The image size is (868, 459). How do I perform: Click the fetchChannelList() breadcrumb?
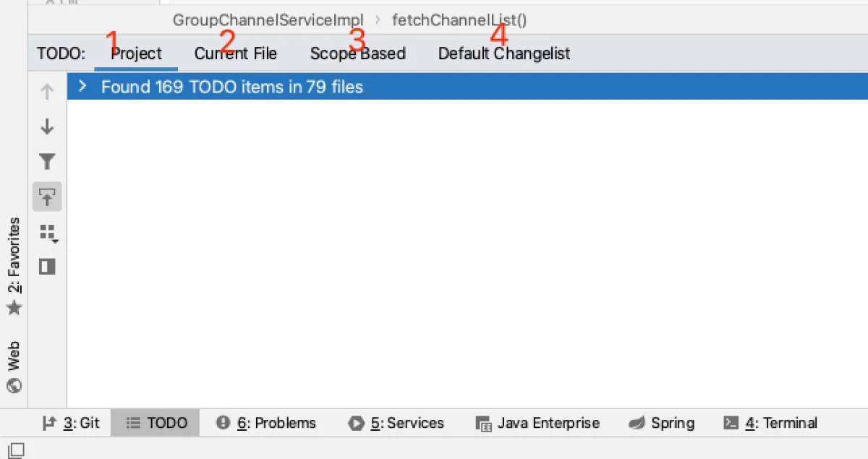click(459, 20)
